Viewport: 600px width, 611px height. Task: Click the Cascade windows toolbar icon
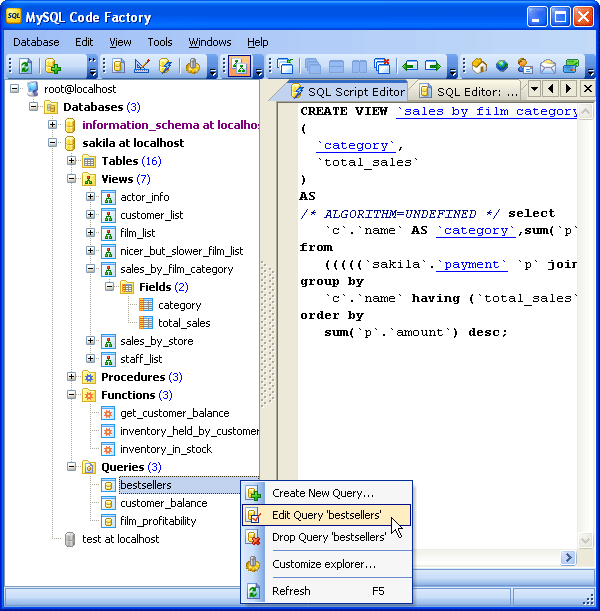click(313, 66)
